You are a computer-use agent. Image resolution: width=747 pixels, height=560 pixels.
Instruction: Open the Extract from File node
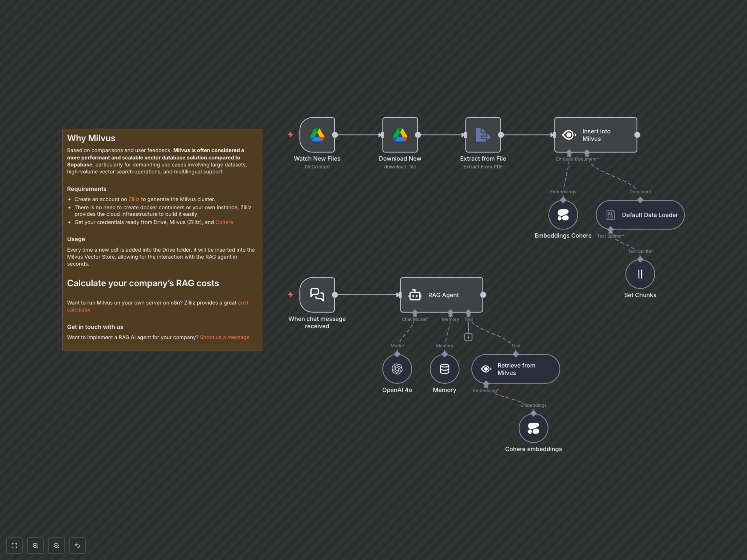click(483, 135)
